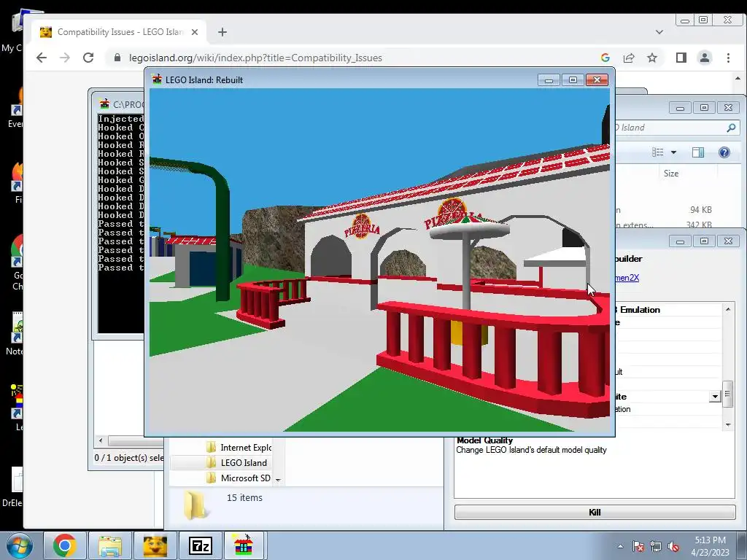Open the Windows Start button

click(x=20, y=545)
